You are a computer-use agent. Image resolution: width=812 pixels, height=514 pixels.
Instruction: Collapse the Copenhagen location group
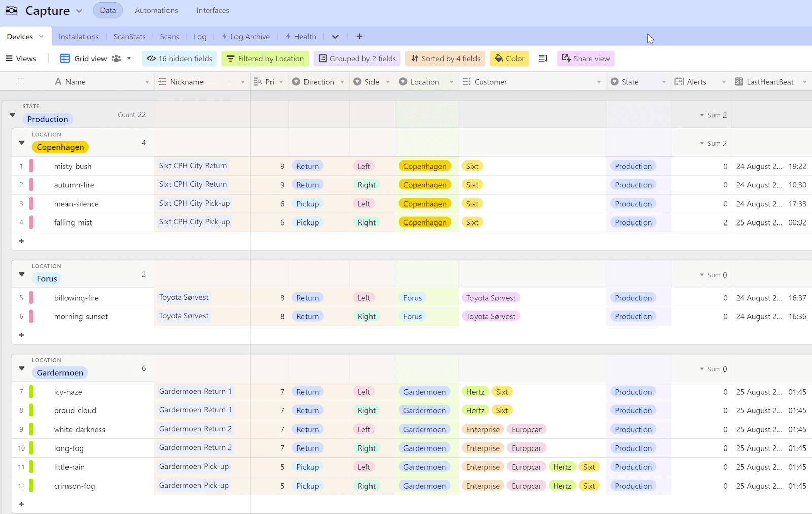(x=21, y=143)
